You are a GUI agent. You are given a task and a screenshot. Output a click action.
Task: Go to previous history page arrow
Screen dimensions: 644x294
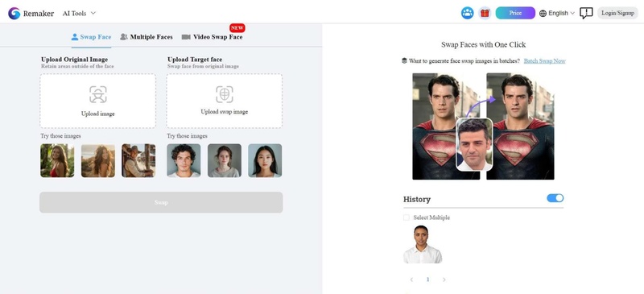click(411, 280)
